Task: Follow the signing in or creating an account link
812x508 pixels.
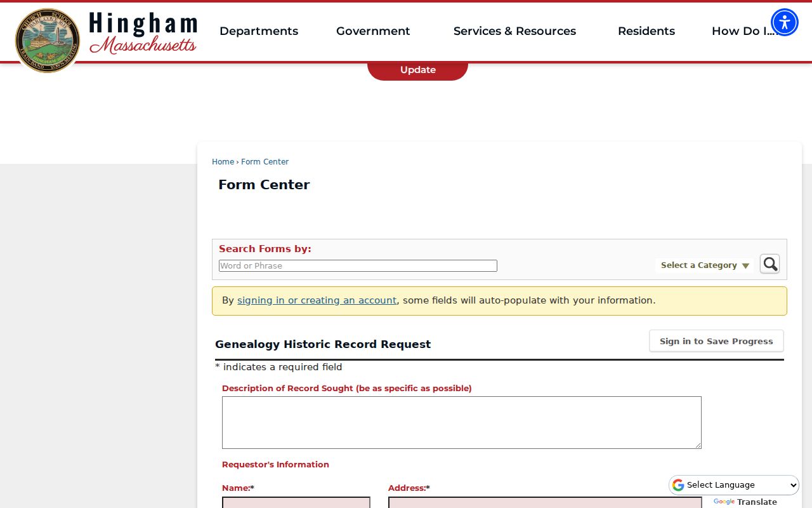Action: pyautogui.click(x=317, y=300)
